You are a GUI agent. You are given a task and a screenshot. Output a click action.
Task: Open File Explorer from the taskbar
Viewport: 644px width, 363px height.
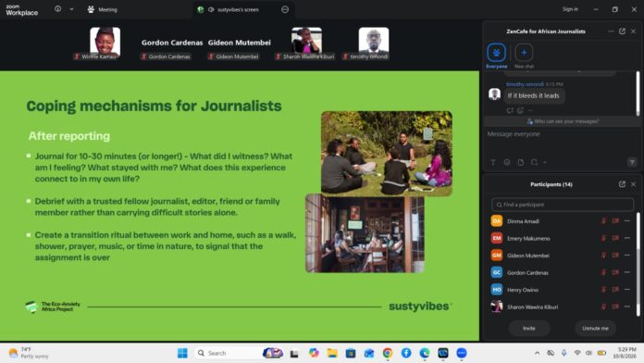tap(332, 353)
